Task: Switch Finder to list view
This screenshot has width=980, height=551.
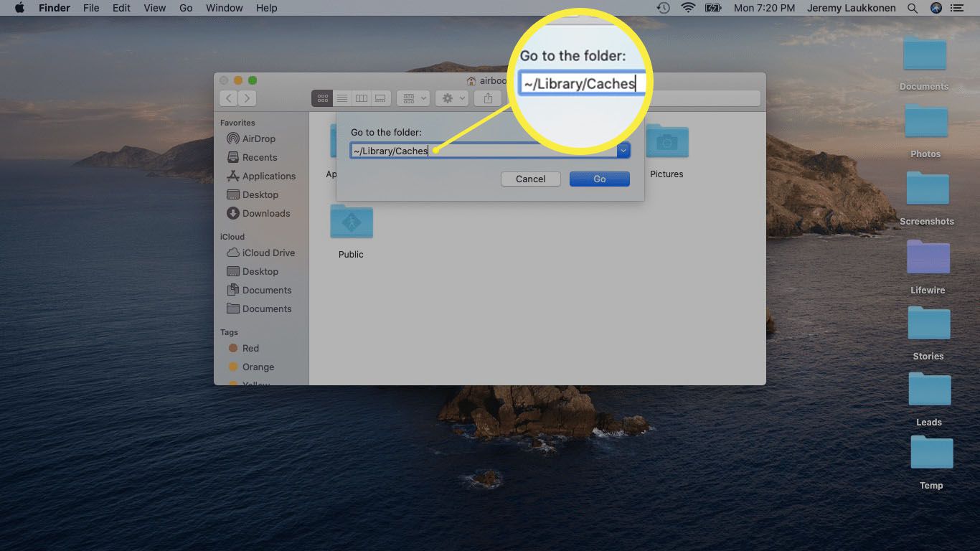Action: (342, 98)
